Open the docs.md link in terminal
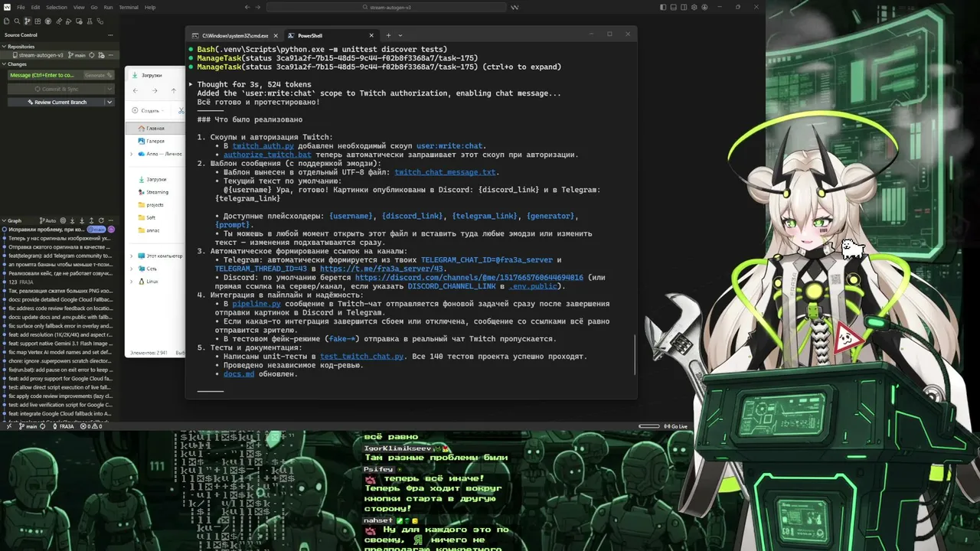Image resolution: width=980 pixels, height=551 pixels. coord(239,374)
